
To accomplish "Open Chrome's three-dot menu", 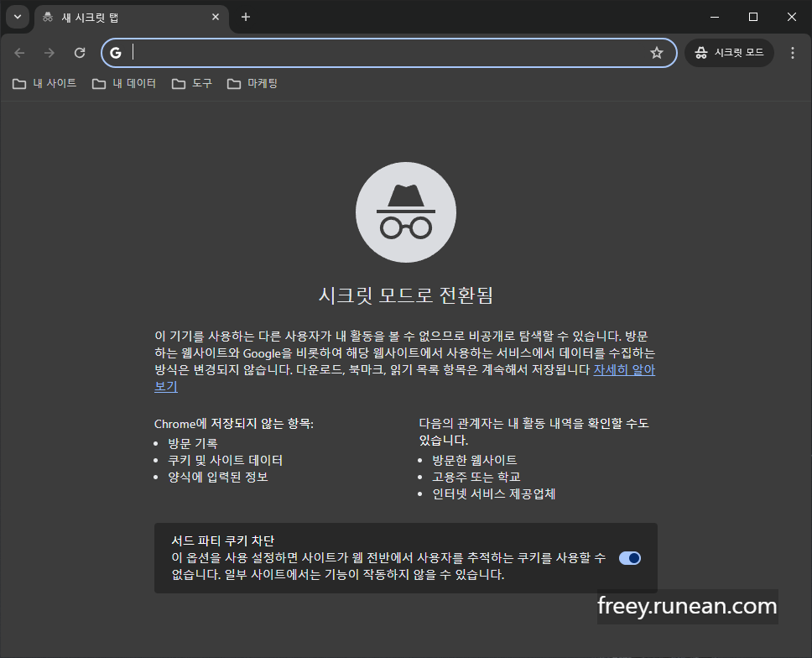I will tap(792, 52).
